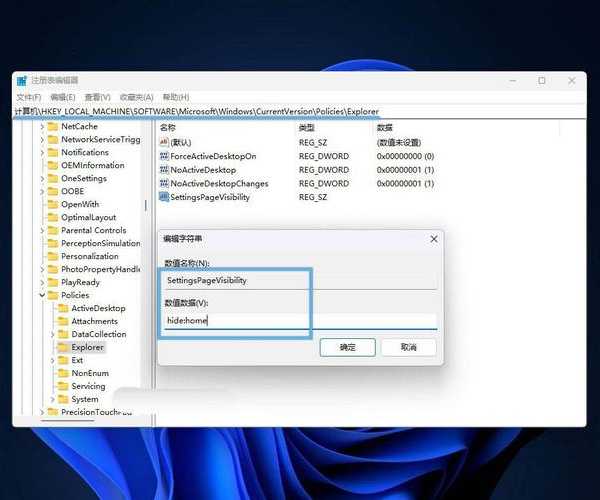Image resolution: width=600 pixels, height=500 pixels.
Task: Click the 数值数据 field containing hide:home
Action: tap(300, 321)
